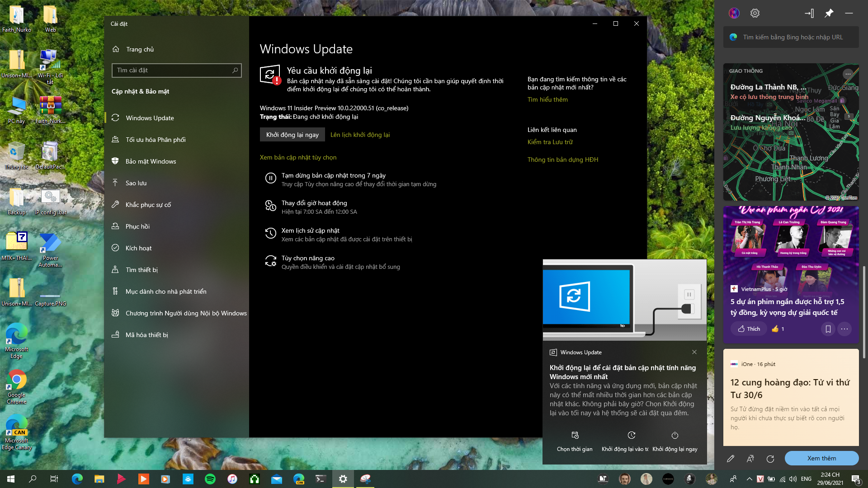Open the more options on the traffic widget
The width and height of the screenshot is (868, 488).
pos(848,74)
